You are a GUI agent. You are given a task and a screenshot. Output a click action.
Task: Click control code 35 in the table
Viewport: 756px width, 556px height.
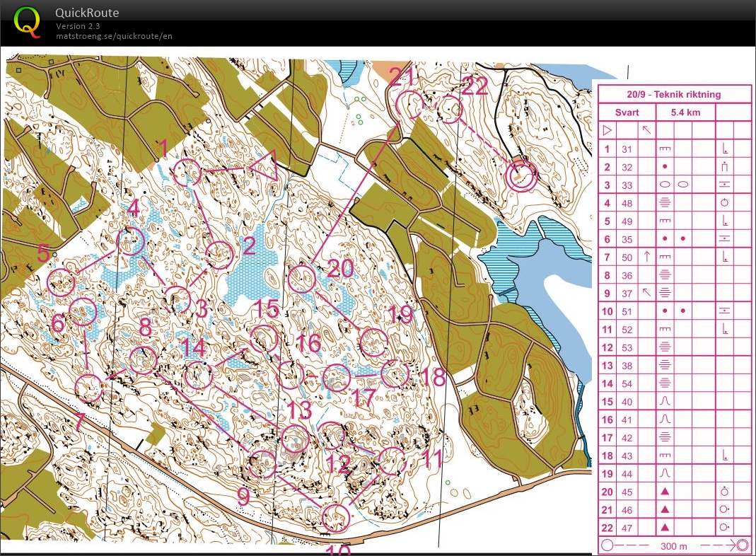[x=627, y=239]
